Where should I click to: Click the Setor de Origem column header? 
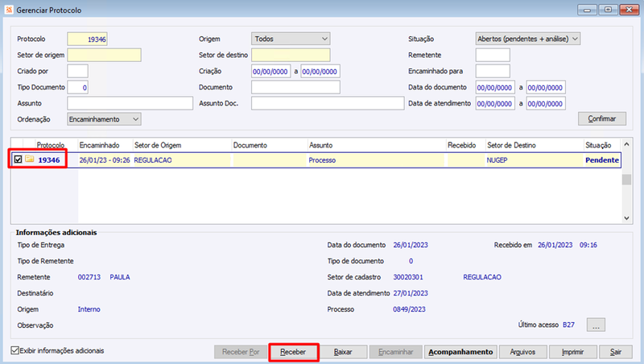pos(182,145)
